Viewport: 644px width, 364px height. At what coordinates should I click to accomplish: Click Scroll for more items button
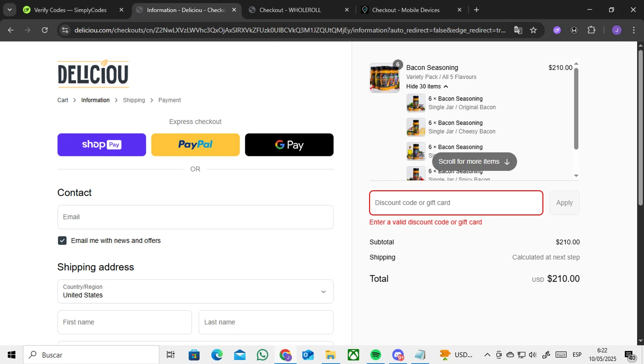click(474, 162)
